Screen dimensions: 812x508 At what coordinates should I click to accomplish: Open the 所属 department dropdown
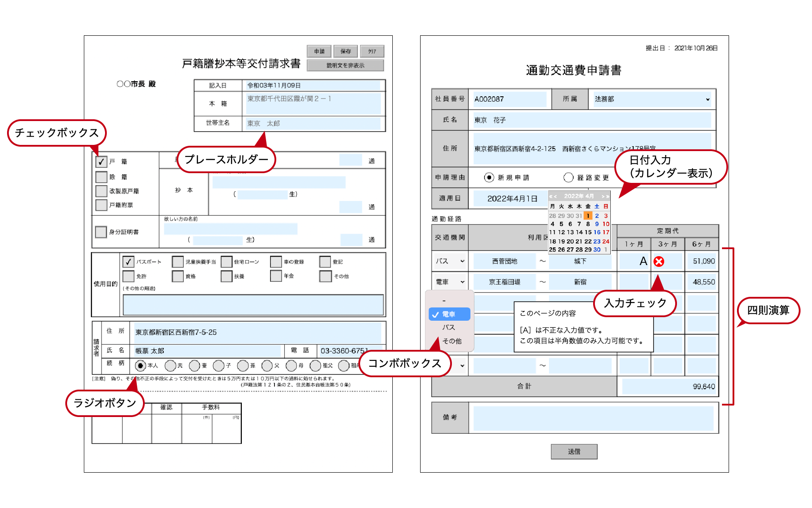(x=708, y=99)
